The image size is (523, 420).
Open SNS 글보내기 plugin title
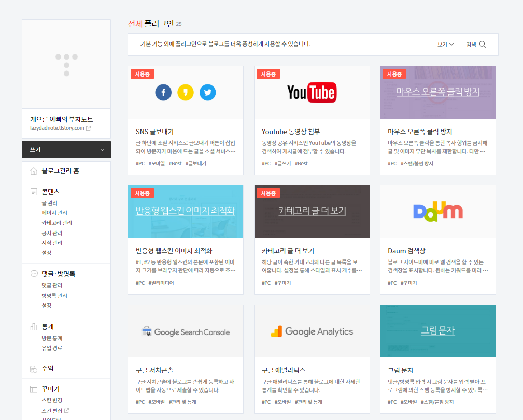pyautogui.click(x=154, y=132)
